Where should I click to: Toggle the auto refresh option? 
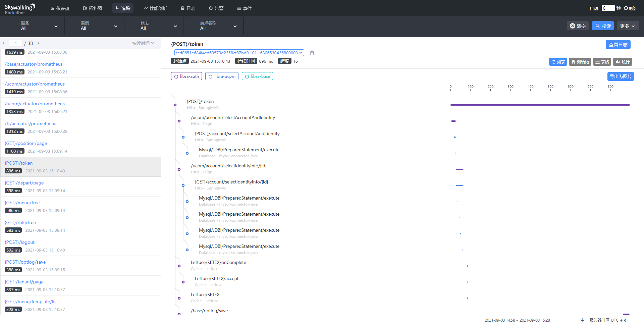[x=594, y=8]
